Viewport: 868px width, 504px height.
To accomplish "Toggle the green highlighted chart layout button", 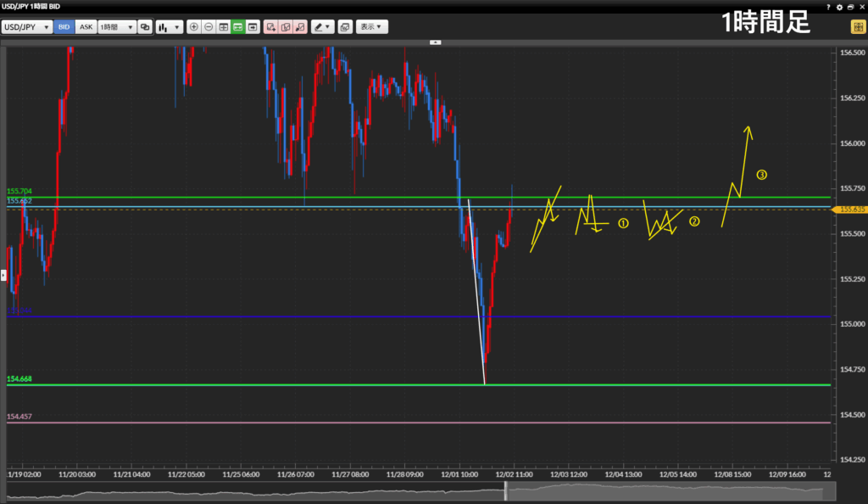I will (x=238, y=27).
